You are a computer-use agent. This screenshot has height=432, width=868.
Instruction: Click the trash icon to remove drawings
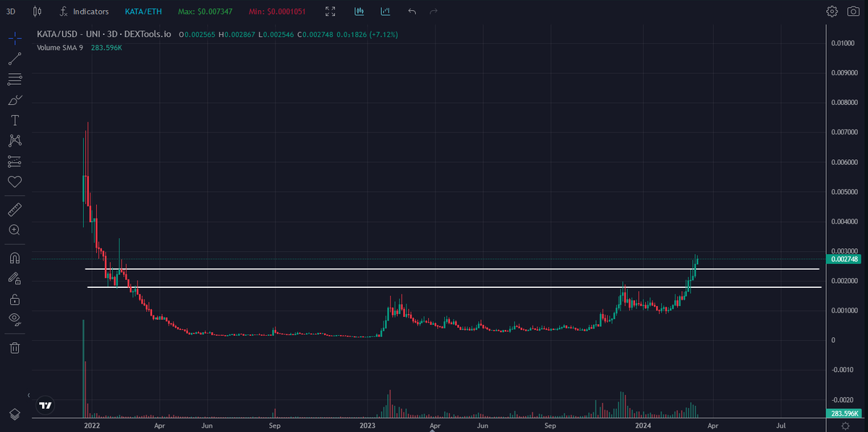[14, 347]
